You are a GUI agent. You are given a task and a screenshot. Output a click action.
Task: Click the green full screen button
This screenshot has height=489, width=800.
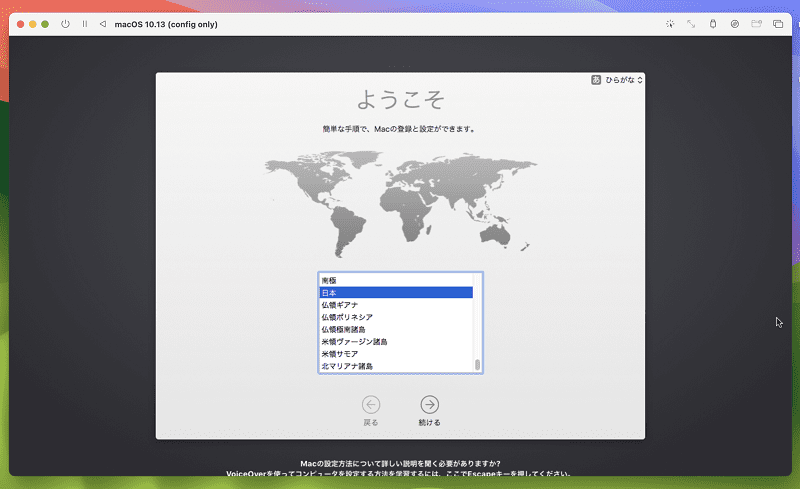(45, 24)
